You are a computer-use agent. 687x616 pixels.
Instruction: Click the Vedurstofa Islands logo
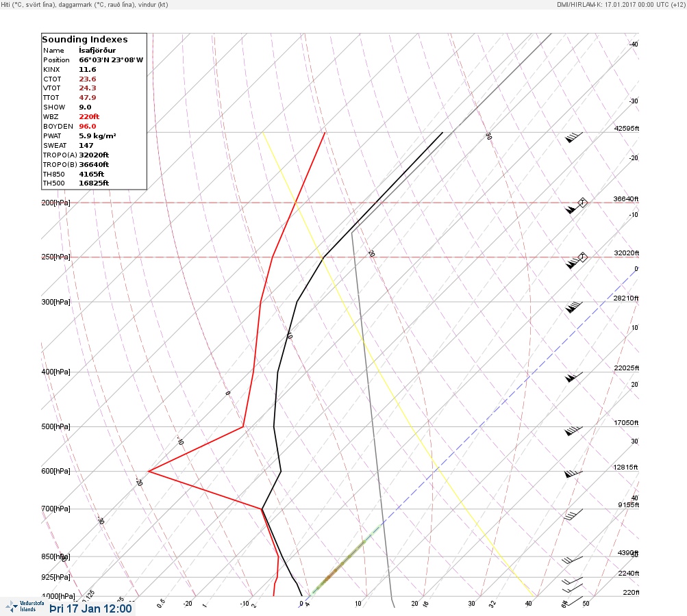25,606
